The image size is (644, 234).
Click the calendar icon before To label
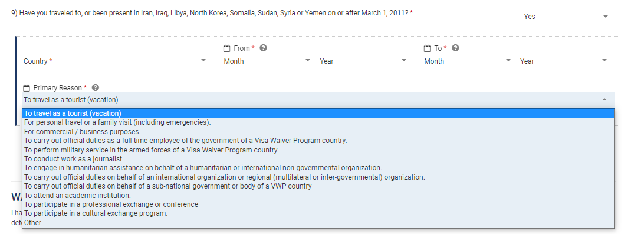tap(427, 48)
